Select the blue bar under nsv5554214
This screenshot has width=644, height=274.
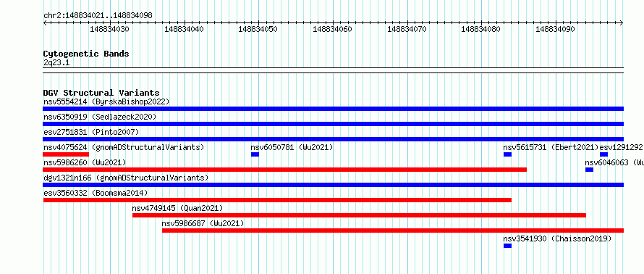coord(333,109)
